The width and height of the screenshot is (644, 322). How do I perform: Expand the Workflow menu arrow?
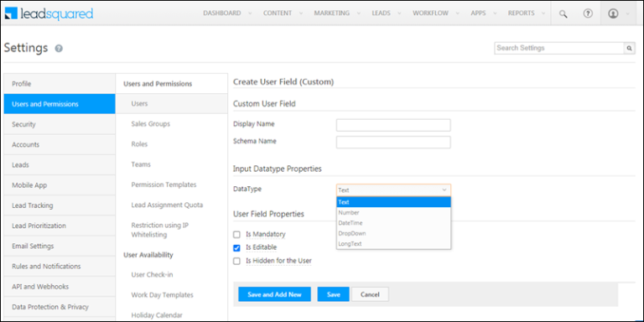click(x=458, y=13)
